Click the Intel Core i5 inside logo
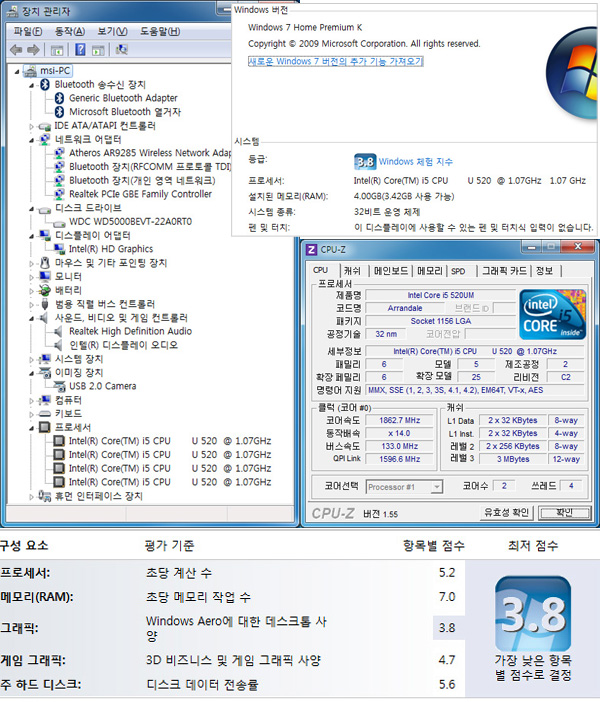 point(553,314)
